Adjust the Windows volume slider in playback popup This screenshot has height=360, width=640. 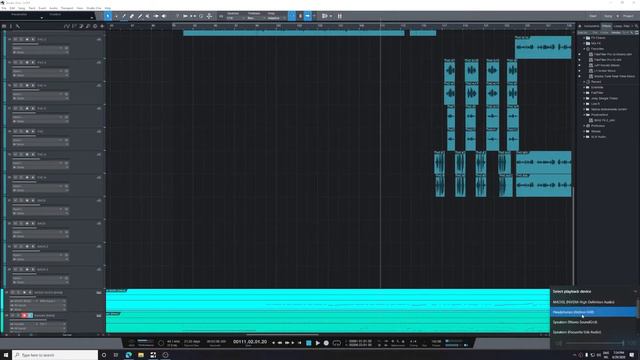tap(595, 343)
